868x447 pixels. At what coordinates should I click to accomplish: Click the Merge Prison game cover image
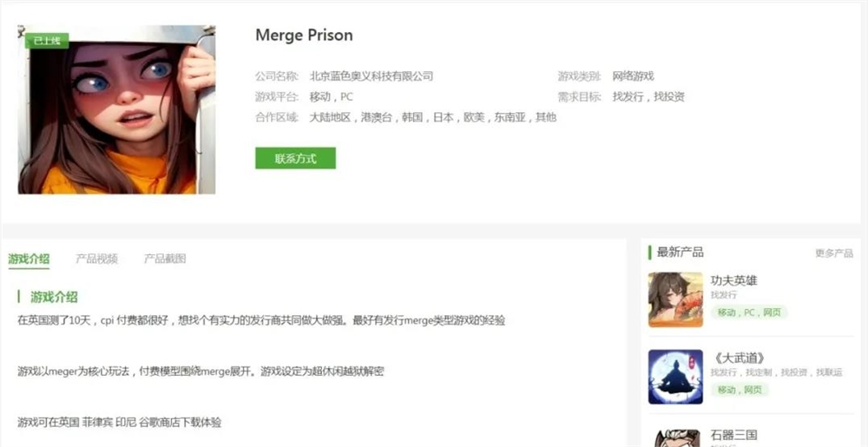pyautogui.click(x=117, y=109)
